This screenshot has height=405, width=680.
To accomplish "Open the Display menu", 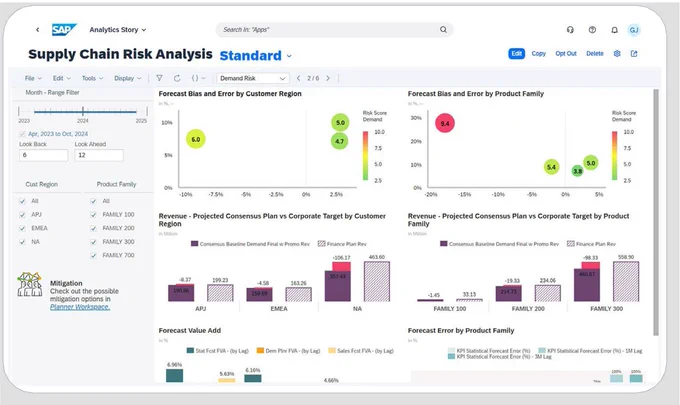I will tap(128, 78).
